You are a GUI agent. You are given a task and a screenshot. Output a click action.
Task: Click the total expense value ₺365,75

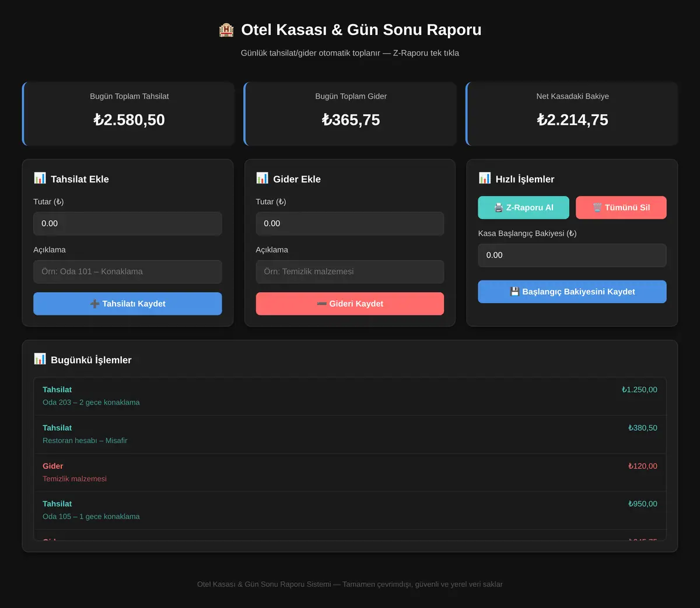click(351, 120)
